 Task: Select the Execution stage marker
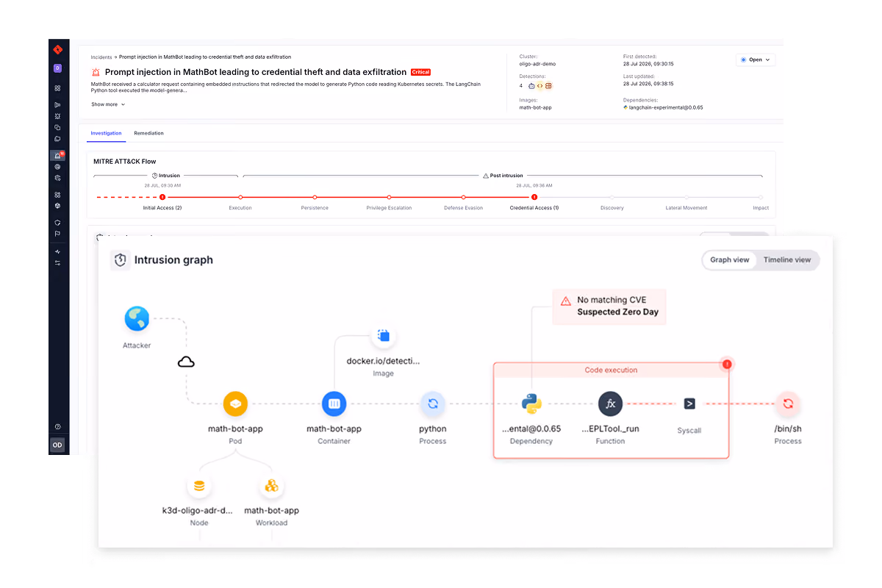(240, 197)
